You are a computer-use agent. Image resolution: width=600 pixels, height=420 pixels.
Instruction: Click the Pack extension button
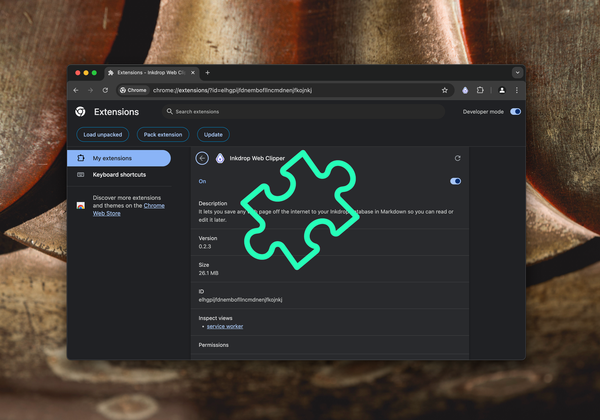[163, 135]
